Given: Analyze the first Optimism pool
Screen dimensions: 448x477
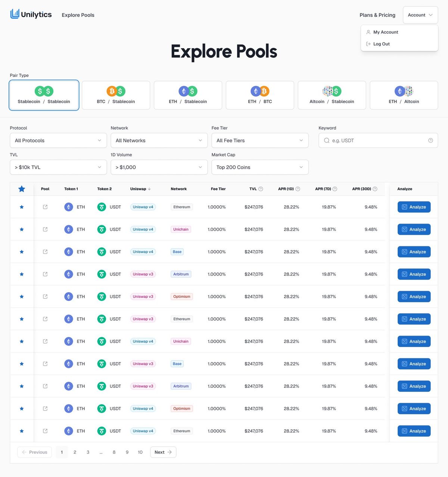Looking at the screenshot, I should 414,296.
